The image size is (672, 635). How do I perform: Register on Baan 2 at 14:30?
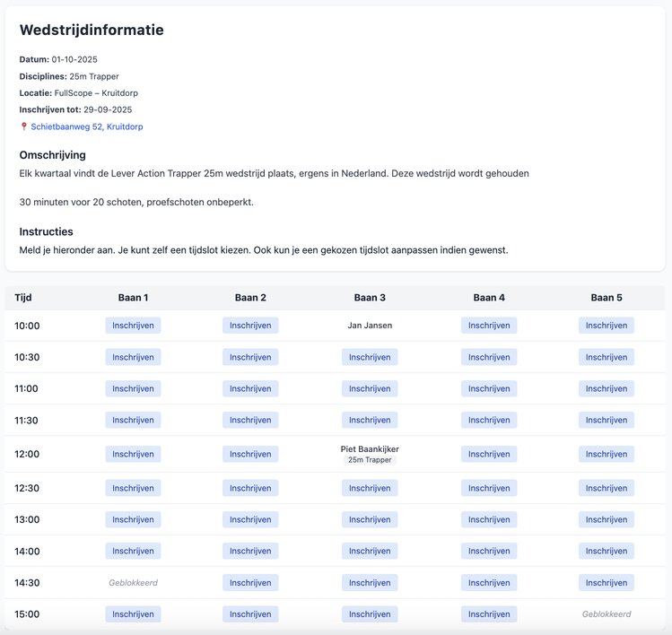pos(250,583)
